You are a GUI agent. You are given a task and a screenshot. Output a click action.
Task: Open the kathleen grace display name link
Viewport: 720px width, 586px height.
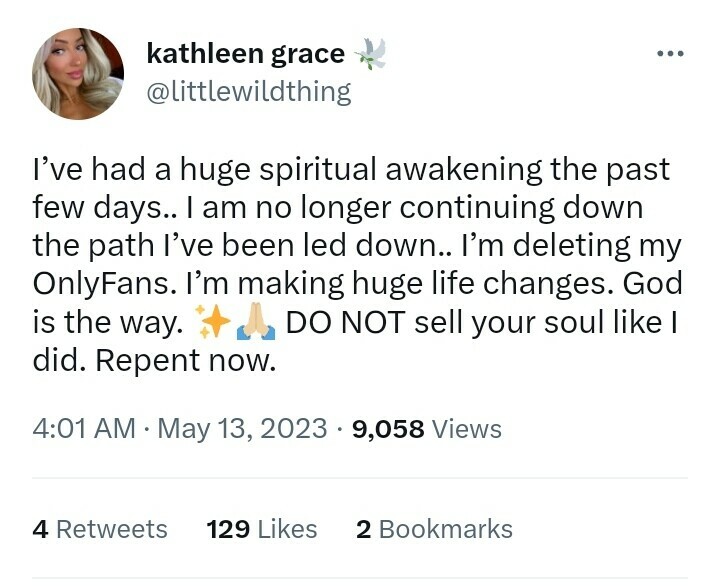click(245, 53)
